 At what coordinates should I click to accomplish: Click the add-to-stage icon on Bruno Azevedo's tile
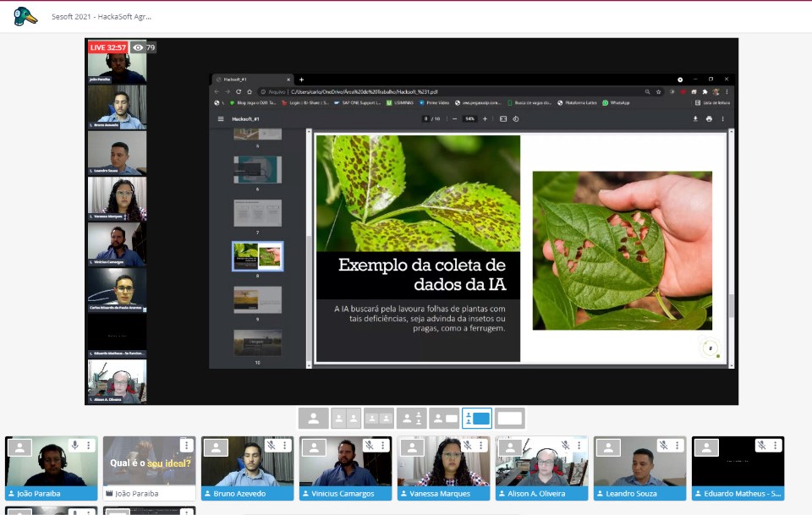coord(216,447)
